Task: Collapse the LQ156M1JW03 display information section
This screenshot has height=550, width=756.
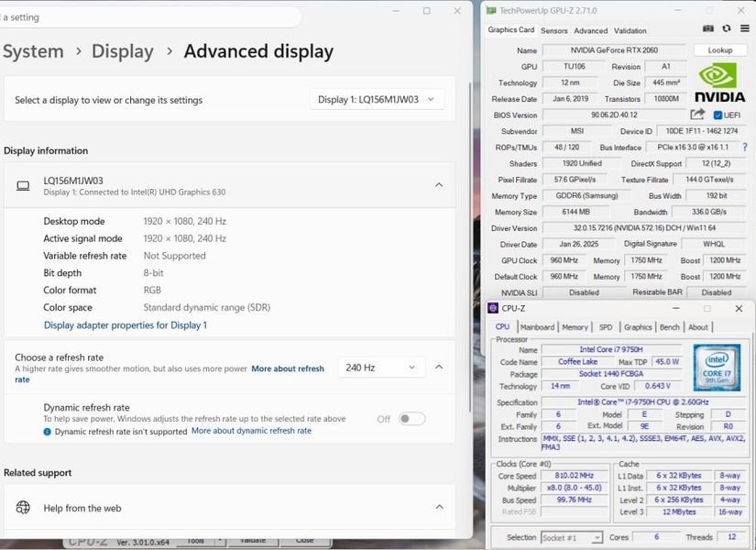Action: [439, 185]
